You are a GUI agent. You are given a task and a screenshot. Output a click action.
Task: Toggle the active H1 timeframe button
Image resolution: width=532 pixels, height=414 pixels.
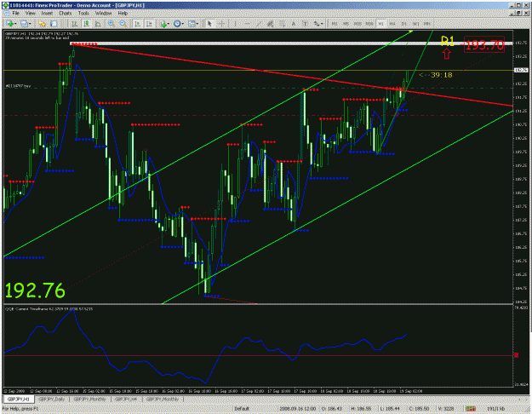(381, 24)
